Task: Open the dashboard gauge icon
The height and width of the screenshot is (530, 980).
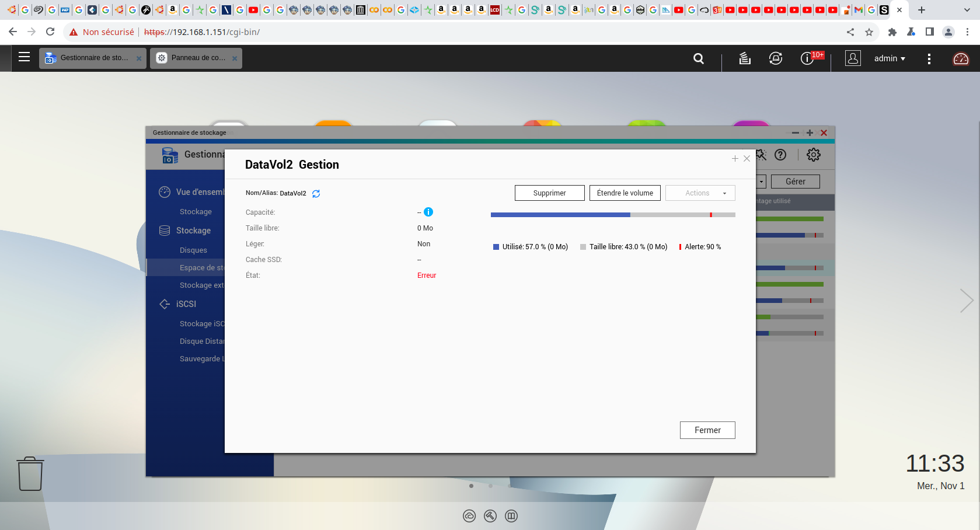Action: (x=961, y=58)
